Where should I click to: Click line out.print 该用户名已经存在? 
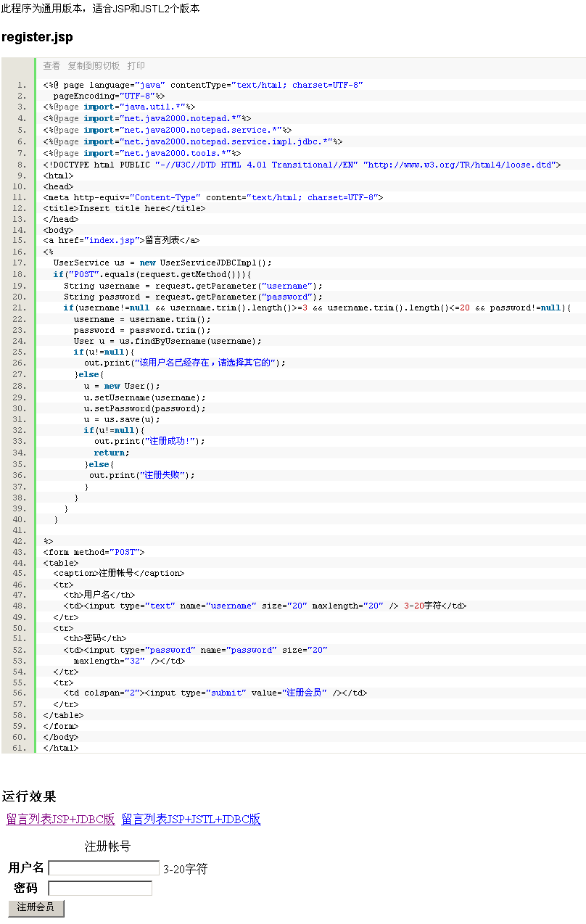[185, 363]
